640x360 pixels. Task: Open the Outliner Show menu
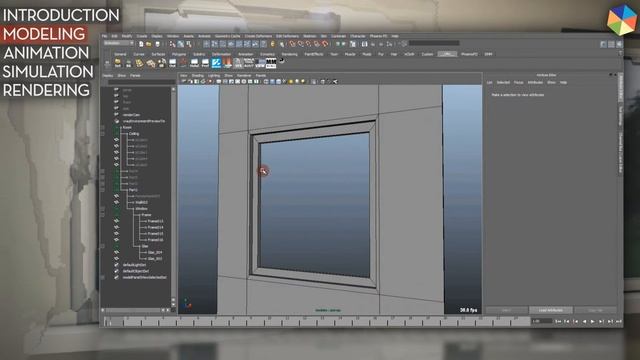coord(122,76)
